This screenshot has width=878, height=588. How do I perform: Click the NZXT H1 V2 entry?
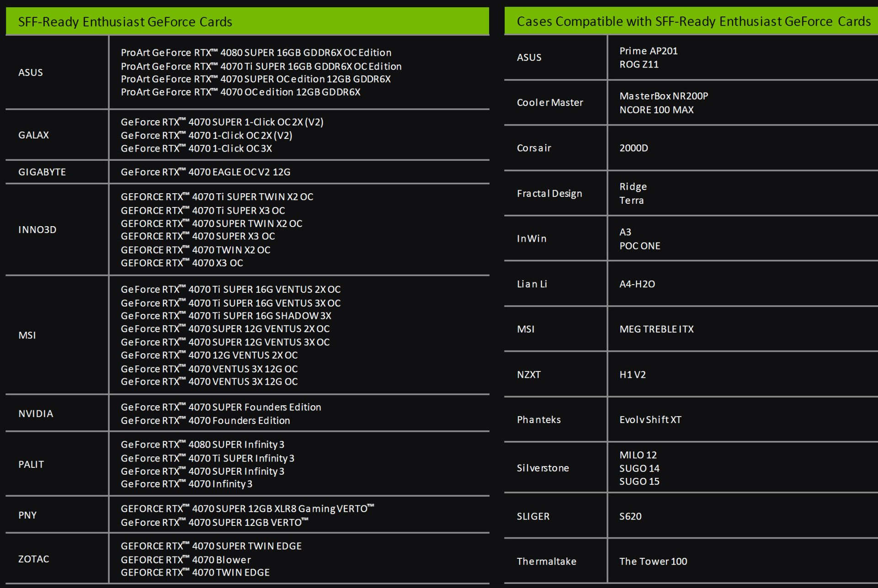click(632, 375)
